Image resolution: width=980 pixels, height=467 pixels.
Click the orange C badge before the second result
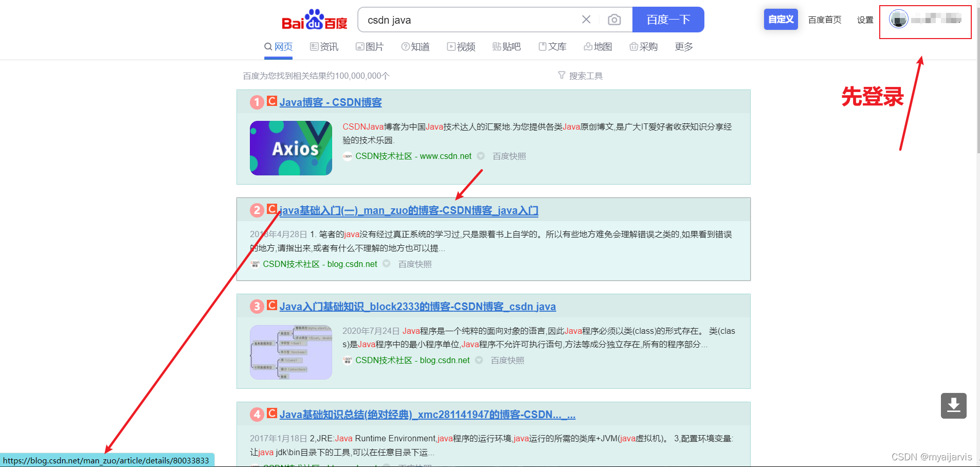tap(271, 209)
